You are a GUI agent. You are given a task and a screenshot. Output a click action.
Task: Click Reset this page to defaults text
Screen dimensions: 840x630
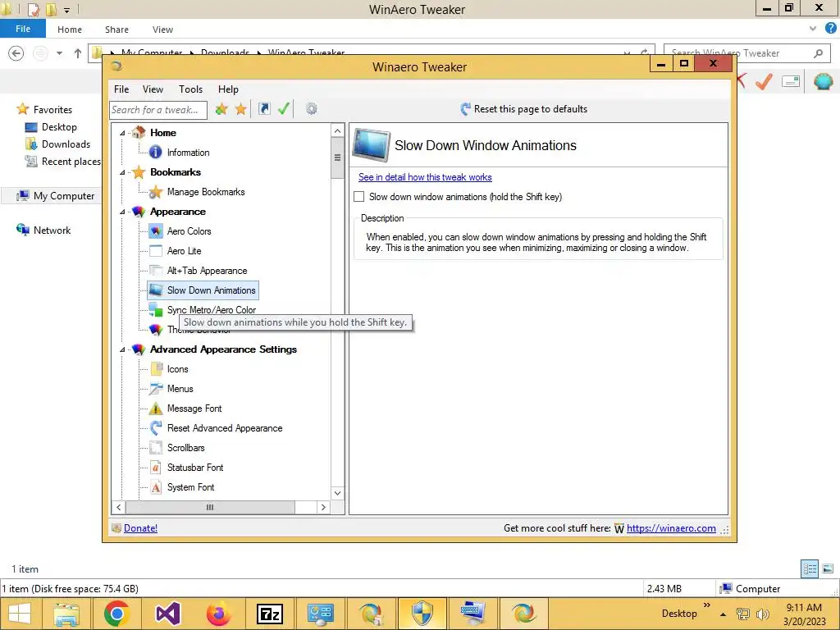tap(531, 109)
